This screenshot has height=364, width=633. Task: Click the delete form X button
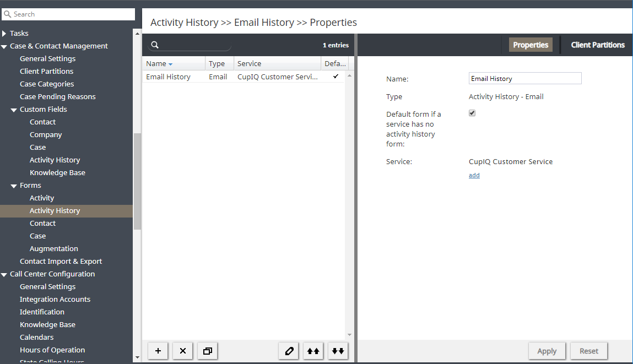pos(182,351)
